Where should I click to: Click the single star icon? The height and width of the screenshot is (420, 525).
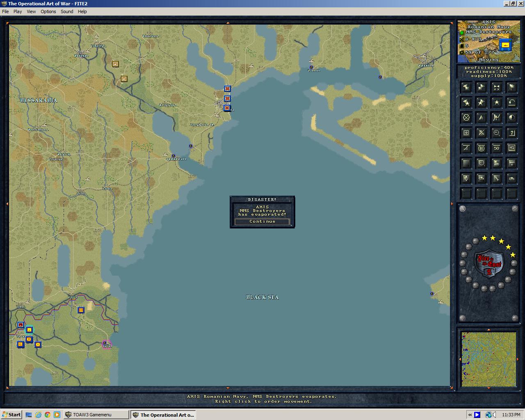point(496,103)
